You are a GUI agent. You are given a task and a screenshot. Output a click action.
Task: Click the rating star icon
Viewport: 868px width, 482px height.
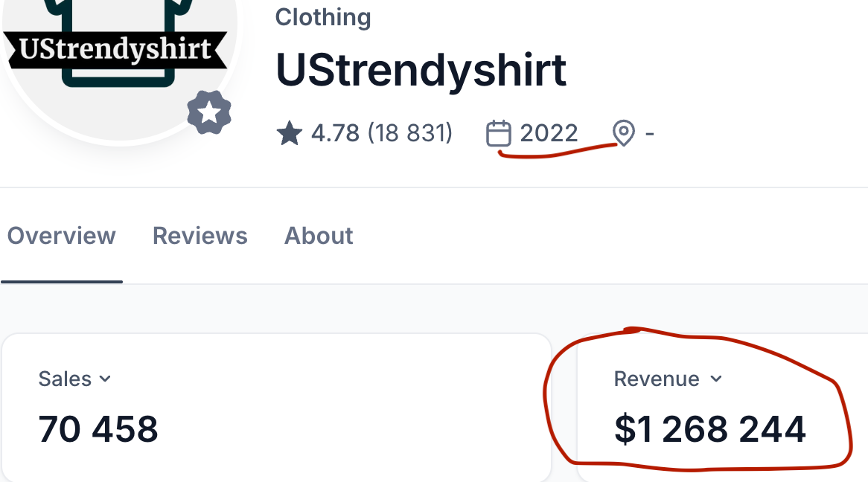[289, 134]
